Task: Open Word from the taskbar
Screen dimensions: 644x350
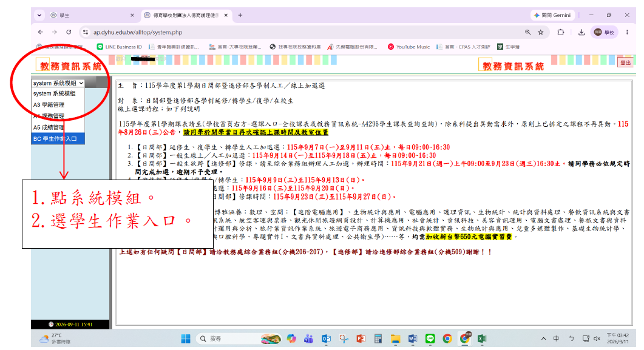Action: coord(413,338)
